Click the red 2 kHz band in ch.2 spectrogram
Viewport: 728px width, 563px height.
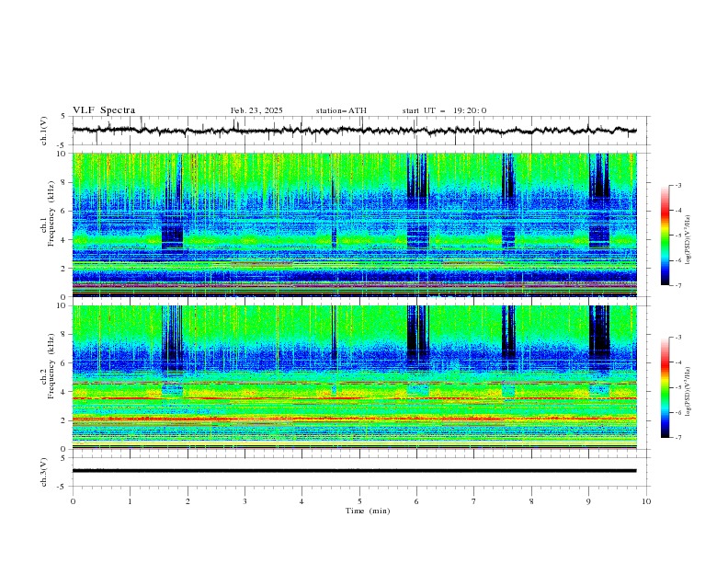(x=354, y=419)
